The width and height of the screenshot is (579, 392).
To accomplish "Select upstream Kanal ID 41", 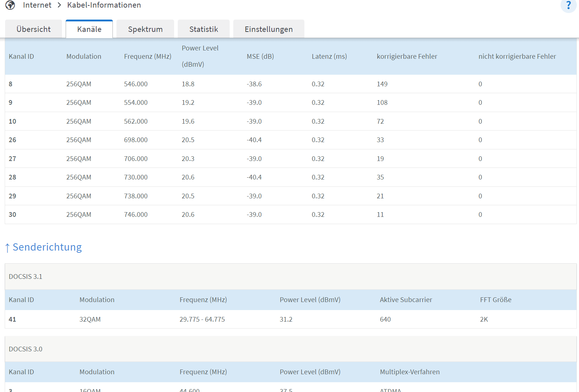I will tap(12, 319).
